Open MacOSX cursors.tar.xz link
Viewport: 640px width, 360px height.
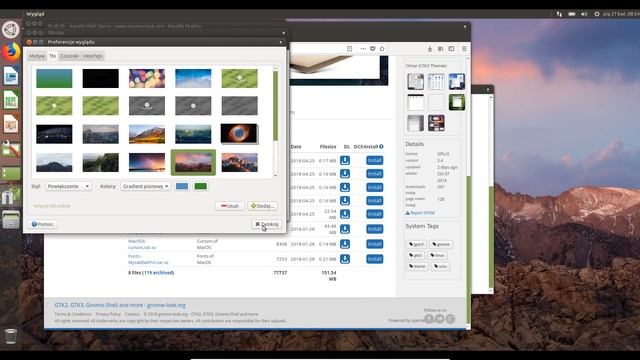tap(142, 244)
